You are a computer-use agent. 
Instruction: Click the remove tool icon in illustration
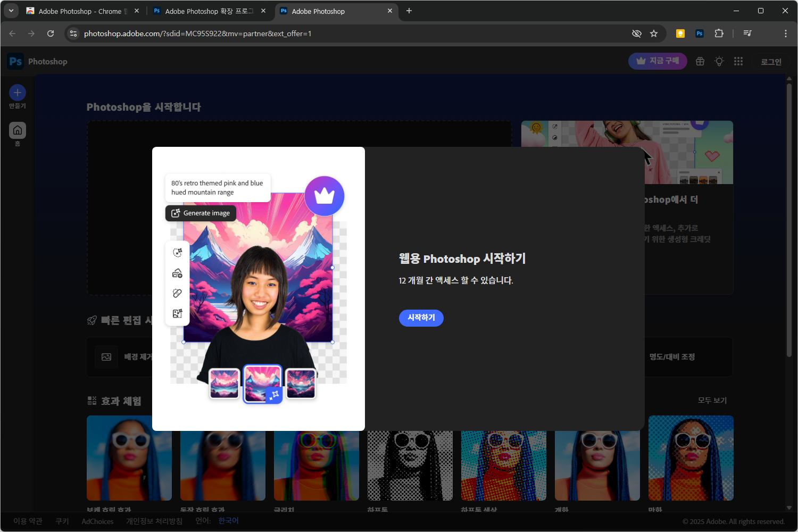point(178,293)
